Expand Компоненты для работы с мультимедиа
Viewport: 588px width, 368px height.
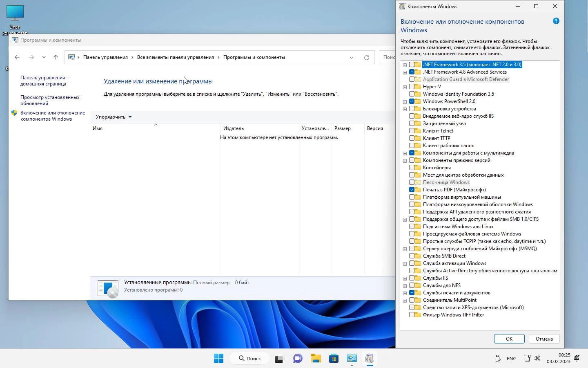click(405, 153)
